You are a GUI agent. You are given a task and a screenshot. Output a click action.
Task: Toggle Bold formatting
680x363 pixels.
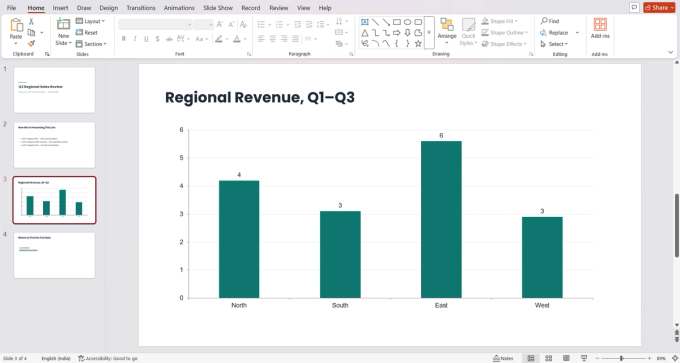click(x=124, y=39)
